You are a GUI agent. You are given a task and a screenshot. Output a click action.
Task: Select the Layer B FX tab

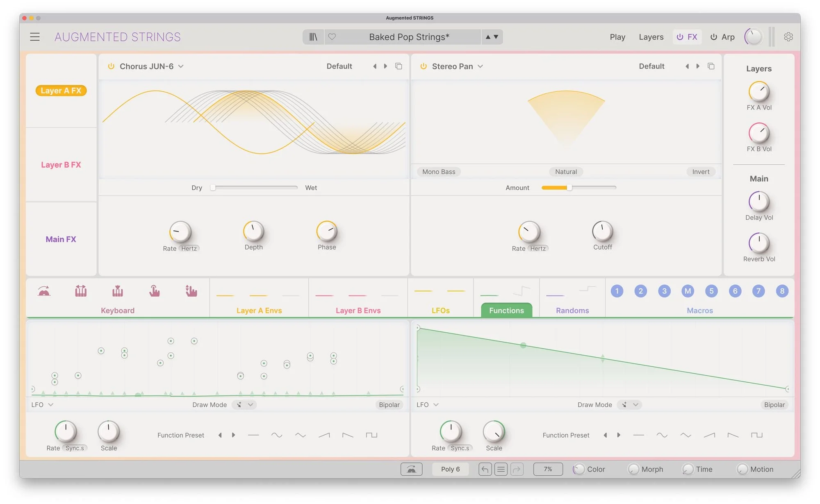coord(61,165)
